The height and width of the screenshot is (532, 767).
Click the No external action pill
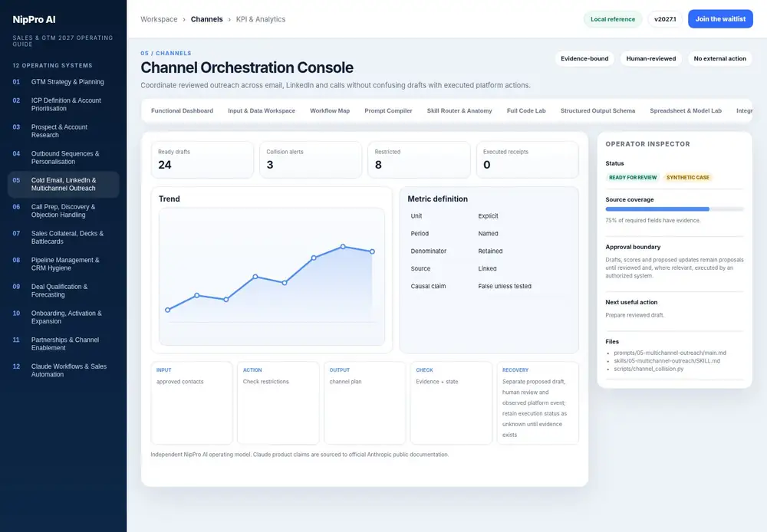719,59
